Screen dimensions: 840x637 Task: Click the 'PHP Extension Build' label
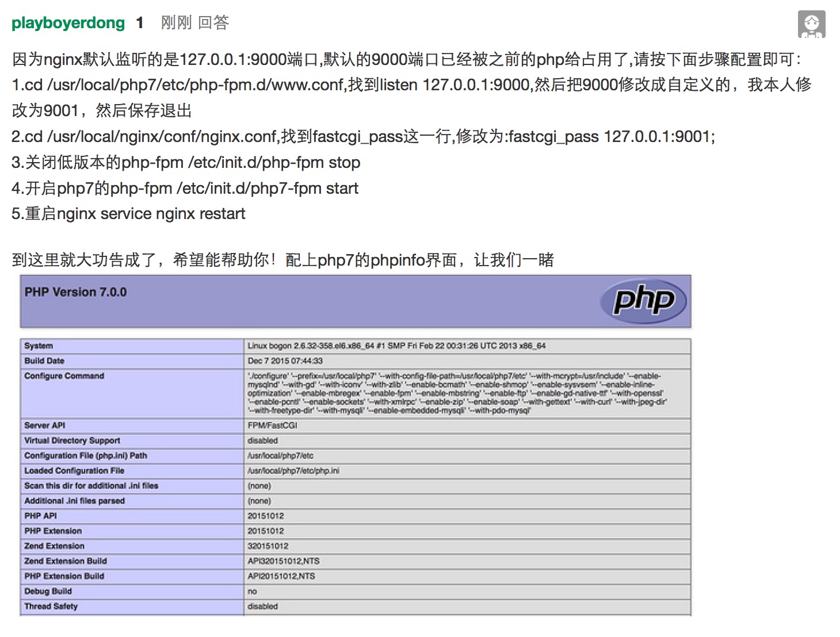64,575
